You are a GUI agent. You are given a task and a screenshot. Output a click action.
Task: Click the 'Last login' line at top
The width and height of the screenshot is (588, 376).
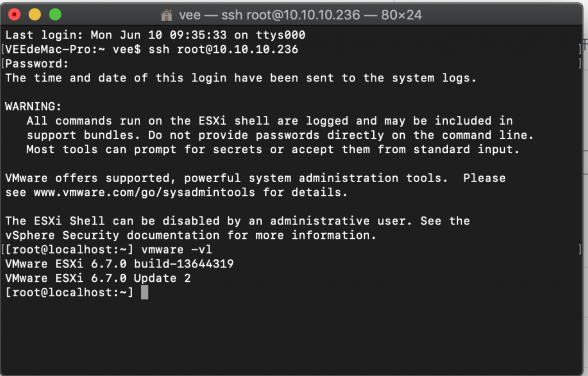click(155, 35)
